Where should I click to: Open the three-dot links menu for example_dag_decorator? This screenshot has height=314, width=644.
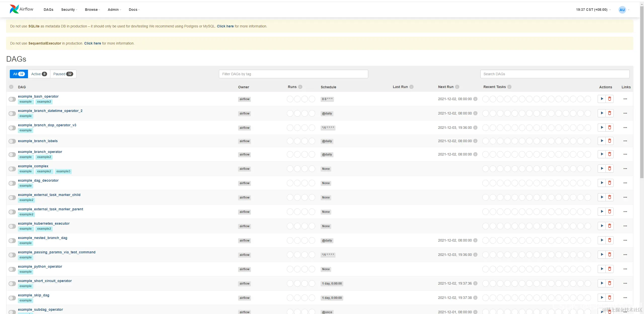pyautogui.click(x=625, y=183)
